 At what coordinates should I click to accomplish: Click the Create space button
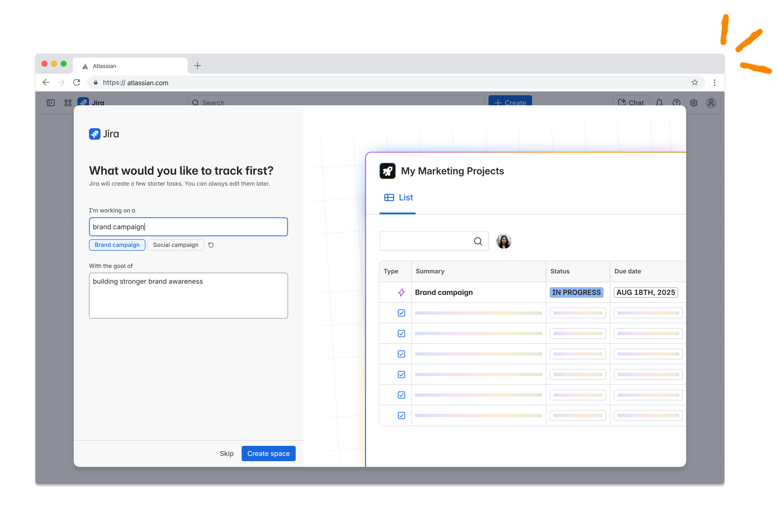click(268, 453)
